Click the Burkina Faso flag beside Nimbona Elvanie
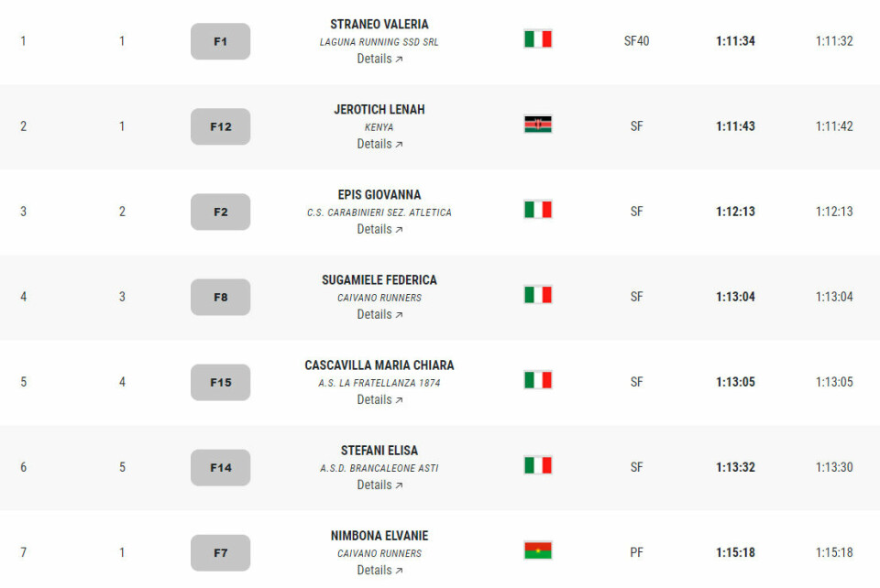Image resolution: width=880 pixels, height=588 pixels. [x=538, y=550]
